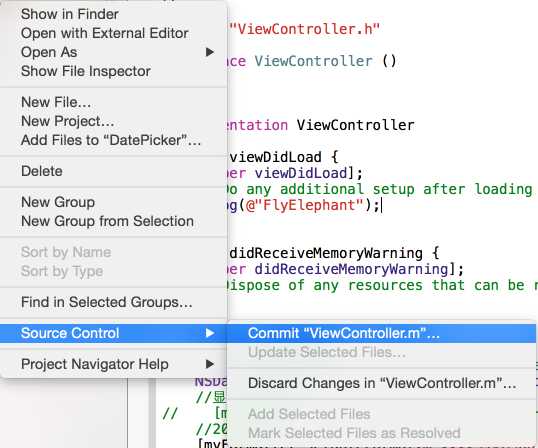Viewport: 538px width, 448px height.
Task: Select New Project… menu entry
Action: click(68, 121)
